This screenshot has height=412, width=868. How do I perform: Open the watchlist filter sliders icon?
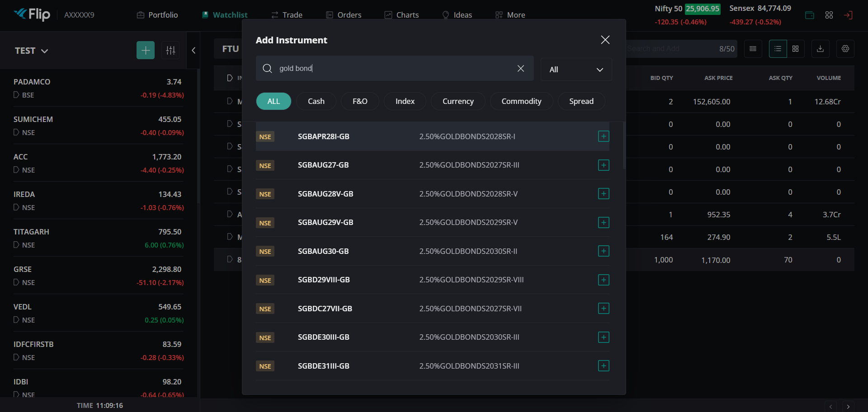click(x=170, y=50)
